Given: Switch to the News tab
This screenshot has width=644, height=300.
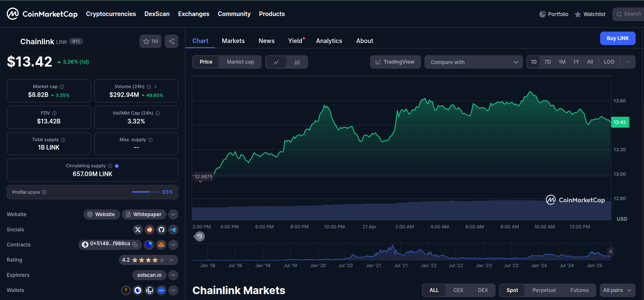Looking at the screenshot, I should point(266,41).
